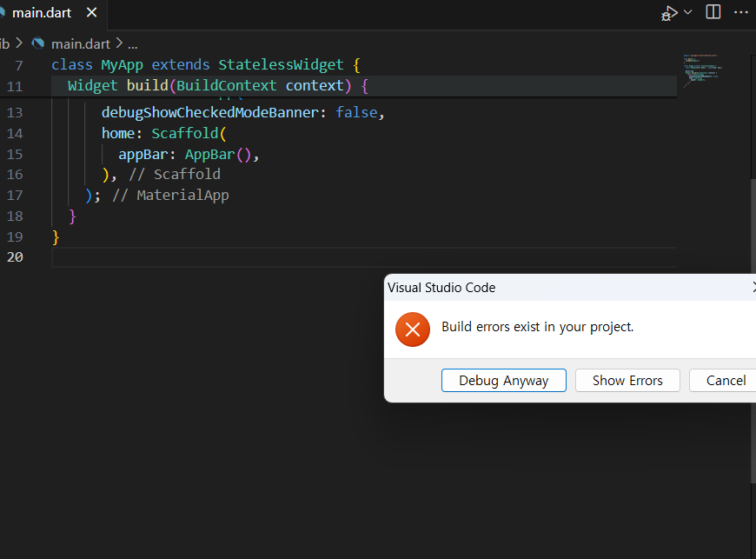Click AppBar() on line 15
The width and height of the screenshot is (756, 559).
pyautogui.click(x=218, y=155)
